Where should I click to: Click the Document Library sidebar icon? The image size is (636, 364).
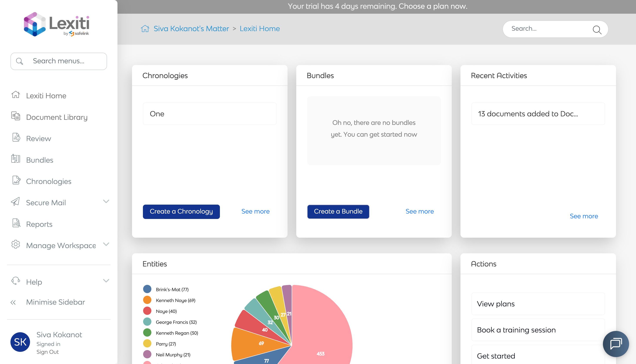pos(15,116)
